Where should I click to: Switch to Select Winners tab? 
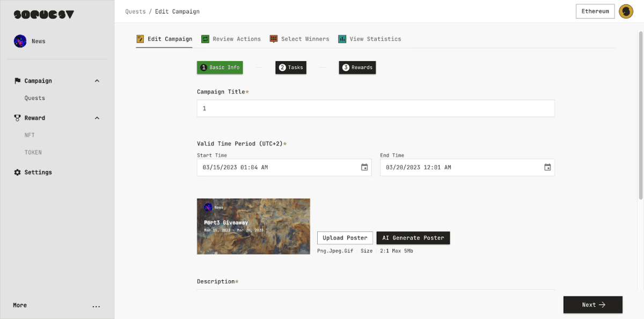[x=299, y=39]
